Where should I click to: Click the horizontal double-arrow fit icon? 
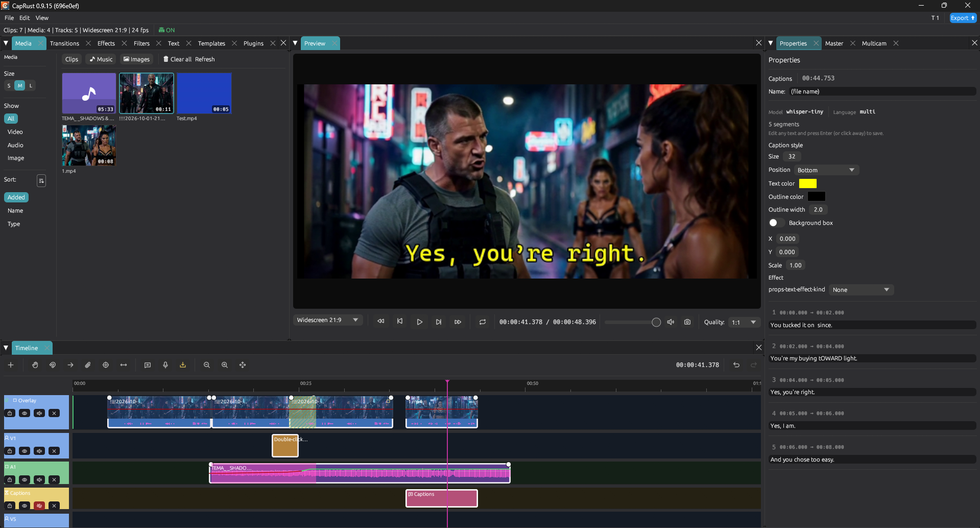[124, 365]
